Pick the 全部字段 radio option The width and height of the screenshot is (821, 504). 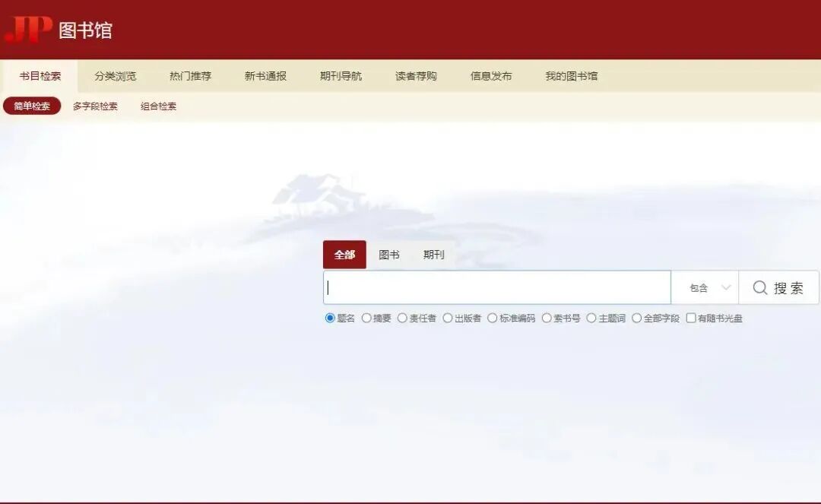637,319
